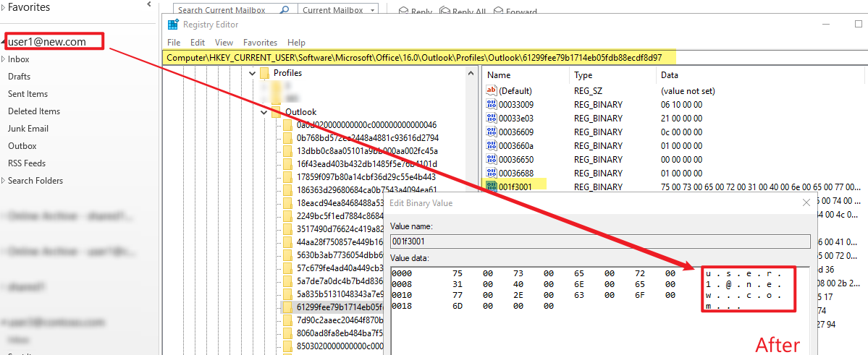Open the Edit menu in Registry Editor
Screen dimensions: 868x355
coord(198,43)
